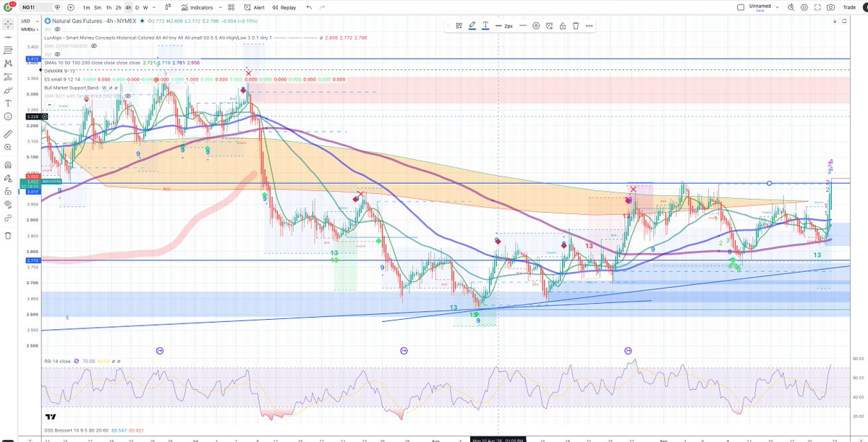868x442 pixels.
Task: Select chart layout setup icon
Action: click(740, 7)
